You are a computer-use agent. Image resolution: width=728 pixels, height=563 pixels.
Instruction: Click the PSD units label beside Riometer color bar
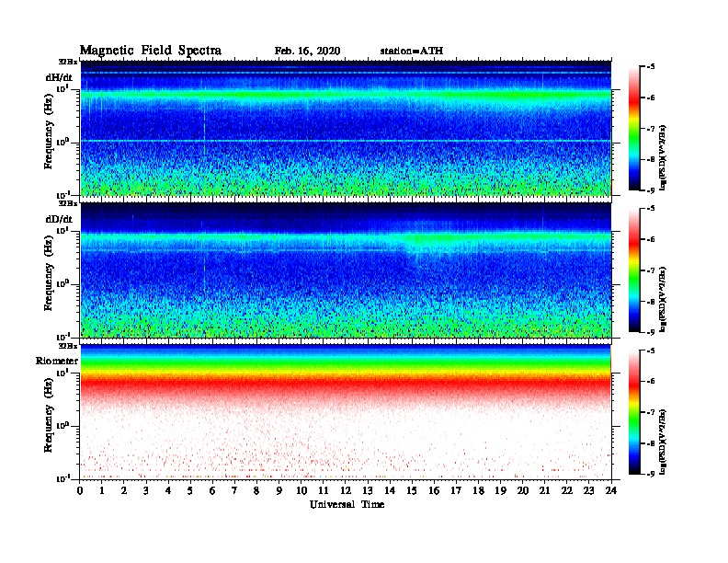pos(663,442)
